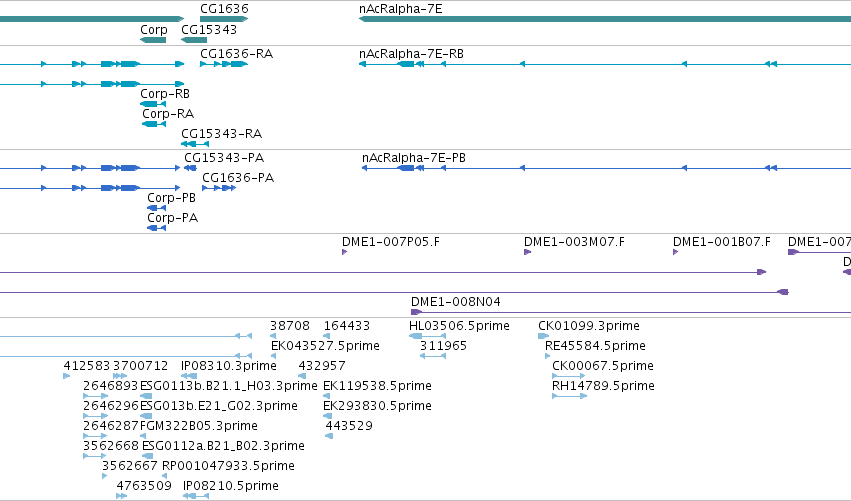Click the IP08210.5prime EST
851x501 pixels.
pos(196,496)
